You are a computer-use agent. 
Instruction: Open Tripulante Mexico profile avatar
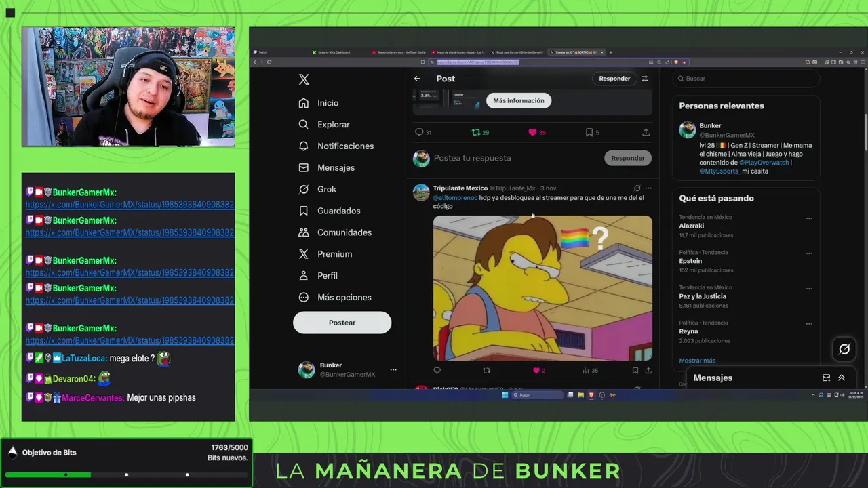point(421,192)
